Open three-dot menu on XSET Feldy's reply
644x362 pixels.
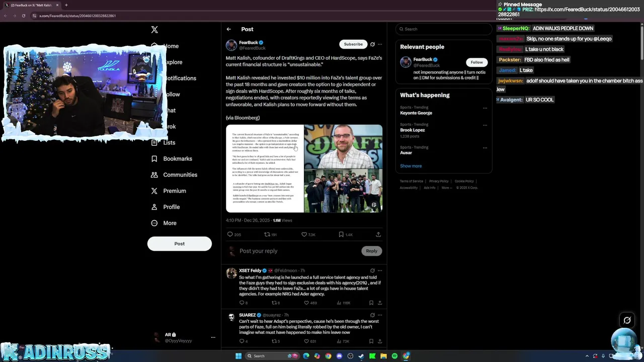380,270
